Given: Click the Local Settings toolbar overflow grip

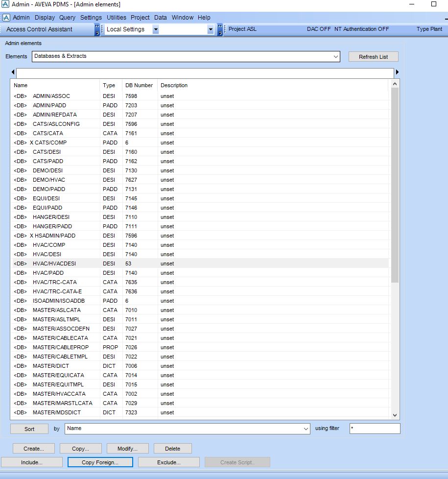Looking at the screenshot, I should coord(220,29).
